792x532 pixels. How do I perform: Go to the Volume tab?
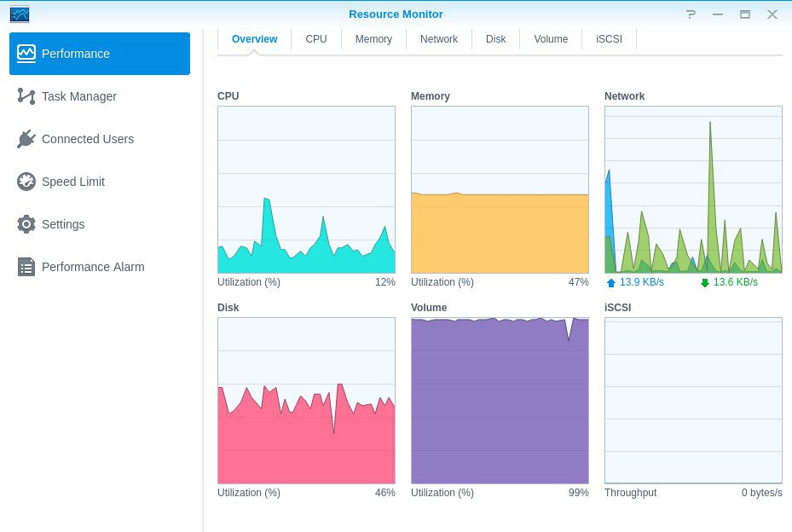click(x=551, y=39)
